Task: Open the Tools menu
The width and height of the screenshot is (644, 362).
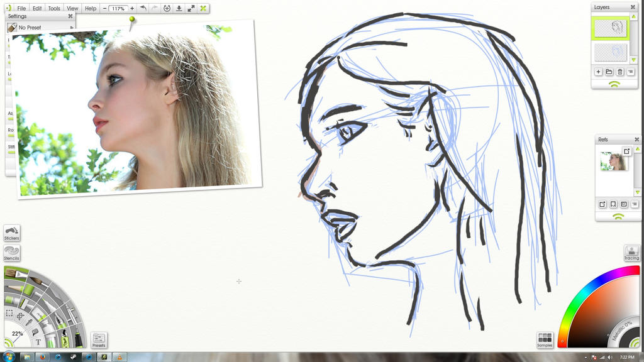Action: click(54, 8)
